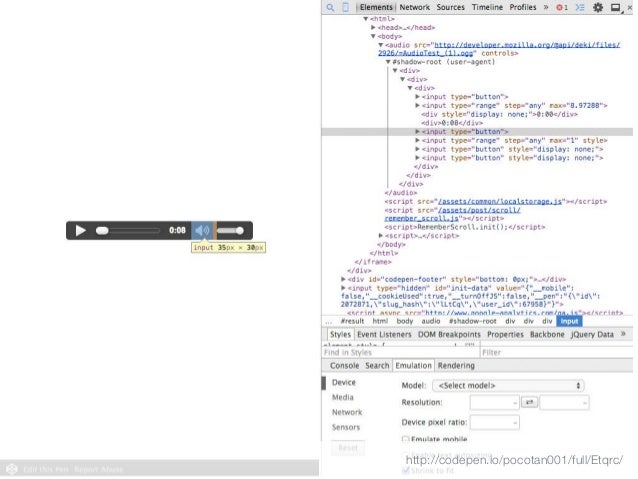Viewport: 638px width, 479px height.
Task: Switch drawer to Console tab
Action: click(344, 365)
